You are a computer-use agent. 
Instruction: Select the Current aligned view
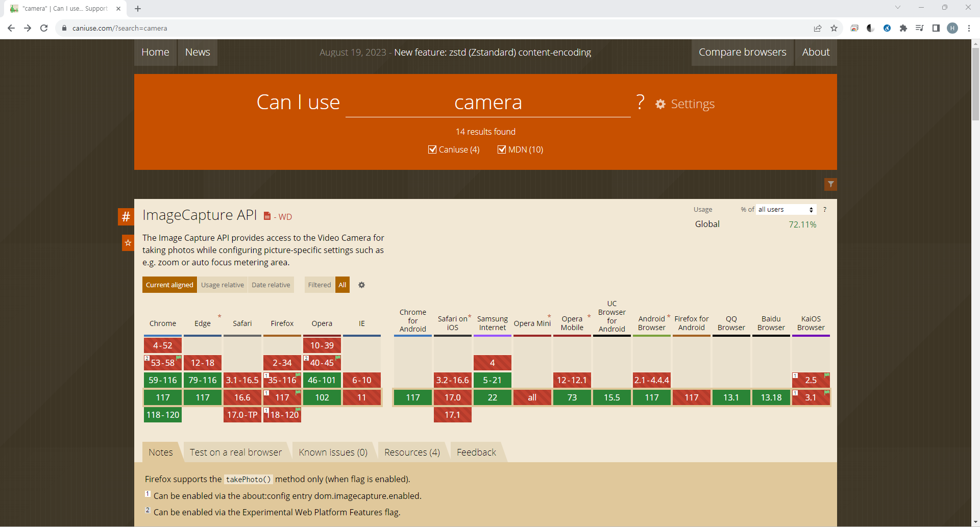[169, 285]
